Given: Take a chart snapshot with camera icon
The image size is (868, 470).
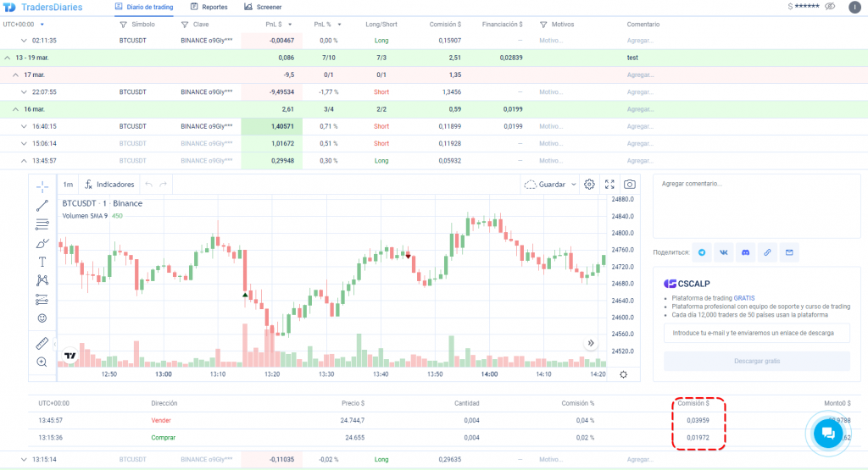Looking at the screenshot, I should point(629,185).
